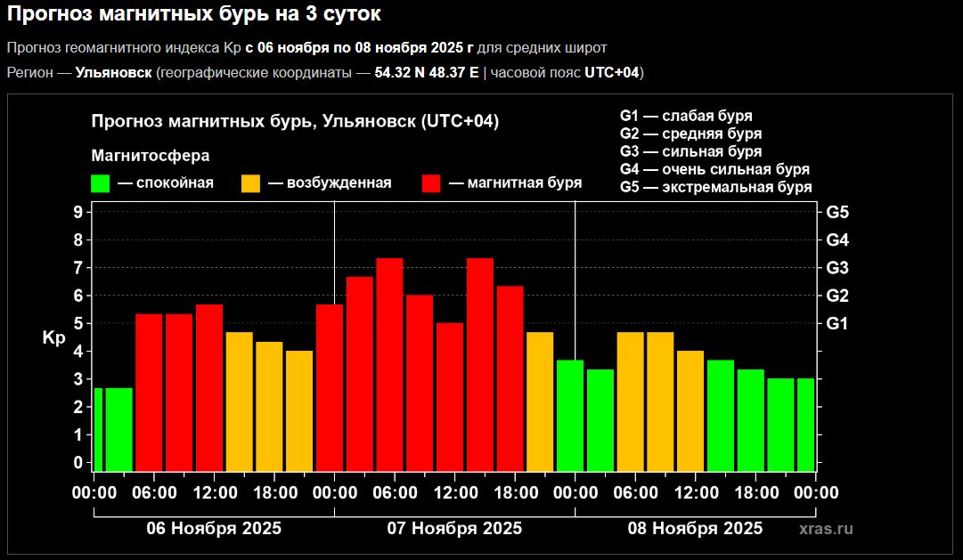The width and height of the screenshot is (963, 560).
Task: Click the red bar above 06:00 on 06 November
Action: 149,392
